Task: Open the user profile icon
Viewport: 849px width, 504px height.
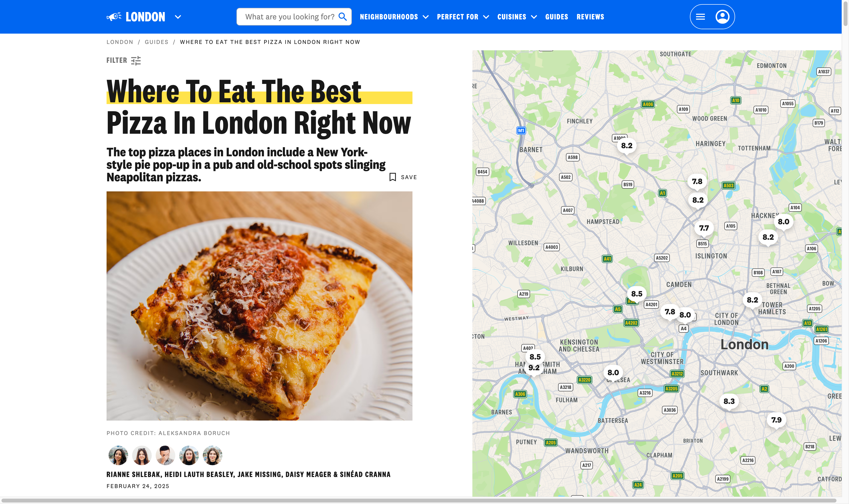Action: click(722, 17)
